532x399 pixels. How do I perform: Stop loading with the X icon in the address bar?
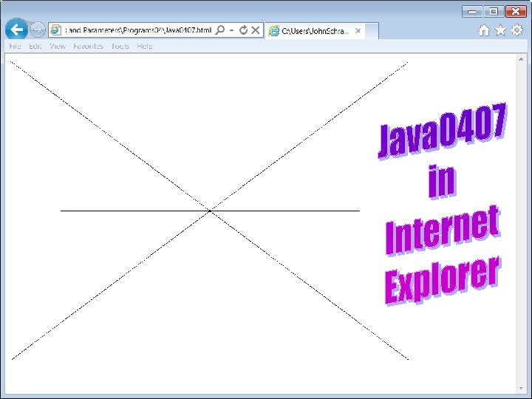click(256, 30)
